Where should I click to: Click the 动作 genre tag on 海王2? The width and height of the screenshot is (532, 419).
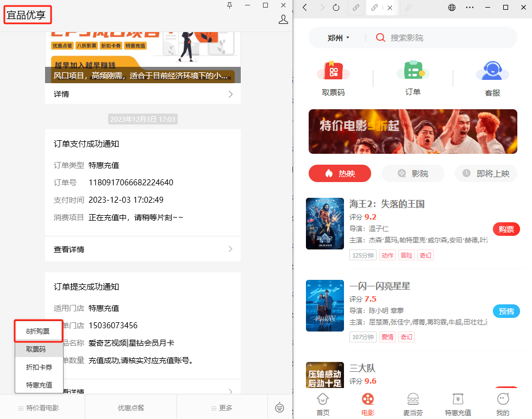pos(387,255)
